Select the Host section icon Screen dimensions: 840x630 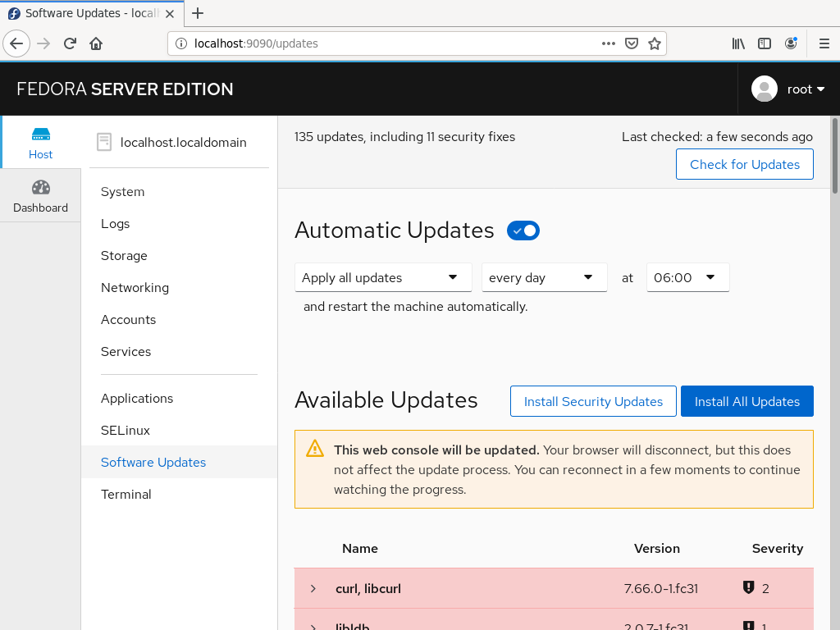coord(41,134)
